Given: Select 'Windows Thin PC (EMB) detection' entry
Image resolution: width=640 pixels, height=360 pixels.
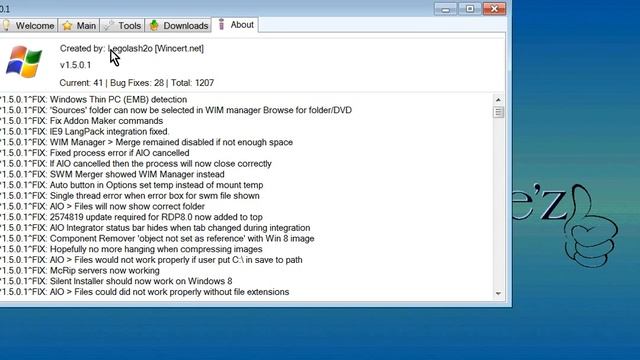Looking at the screenshot, I should 93,100.
